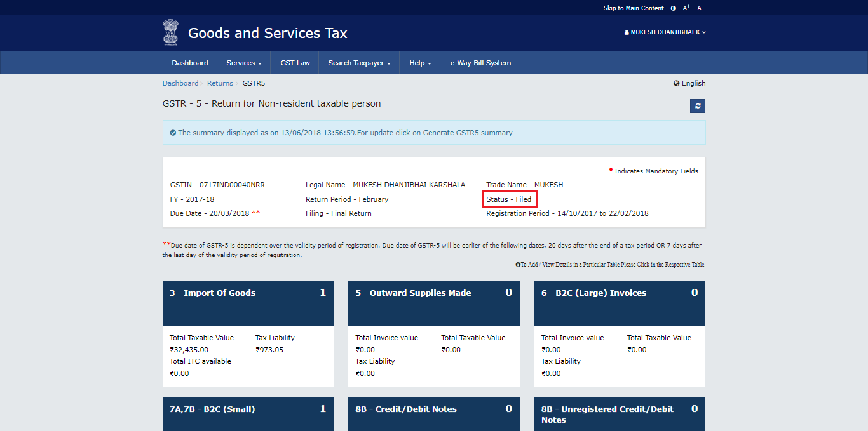Click the ₹973.05 Tax Liability value
868x431 pixels.
269,350
